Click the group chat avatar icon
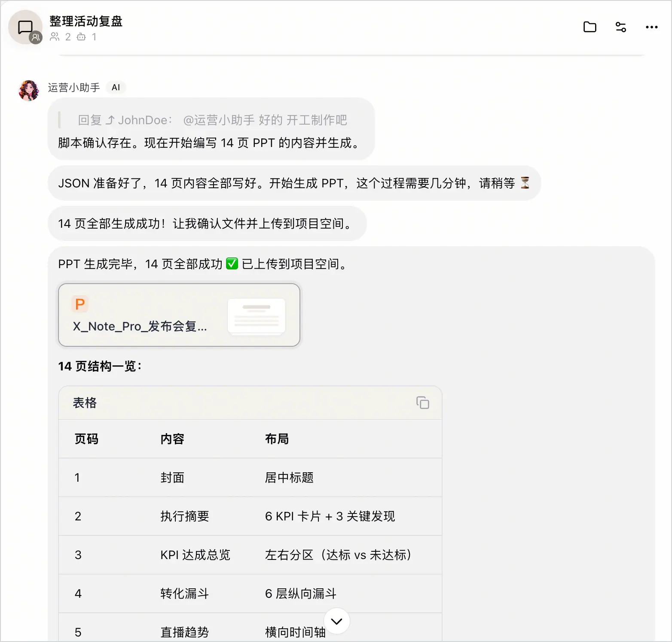 pos(25,27)
